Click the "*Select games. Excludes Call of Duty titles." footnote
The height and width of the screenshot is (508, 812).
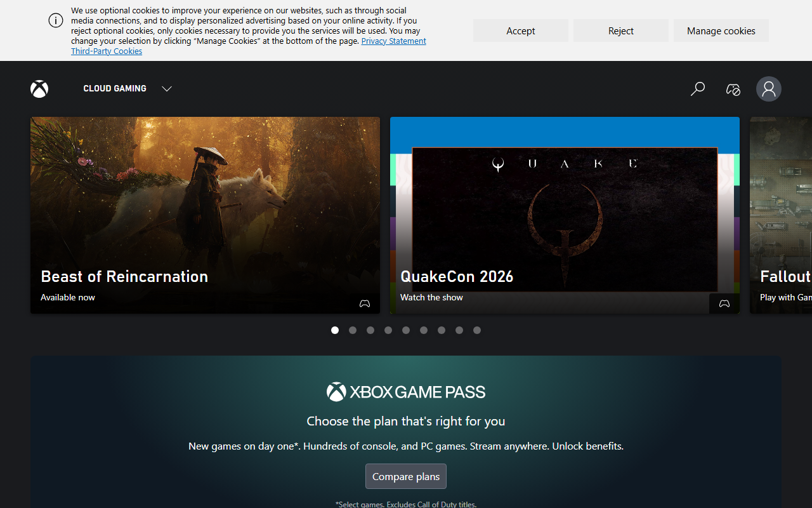(x=406, y=504)
